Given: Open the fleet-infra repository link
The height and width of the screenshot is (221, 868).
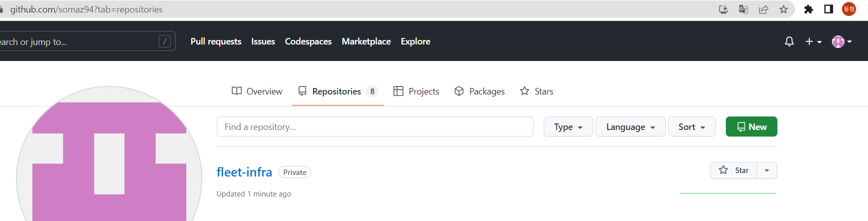Looking at the screenshot, I should pyautogui.click(x=244, y=172).
